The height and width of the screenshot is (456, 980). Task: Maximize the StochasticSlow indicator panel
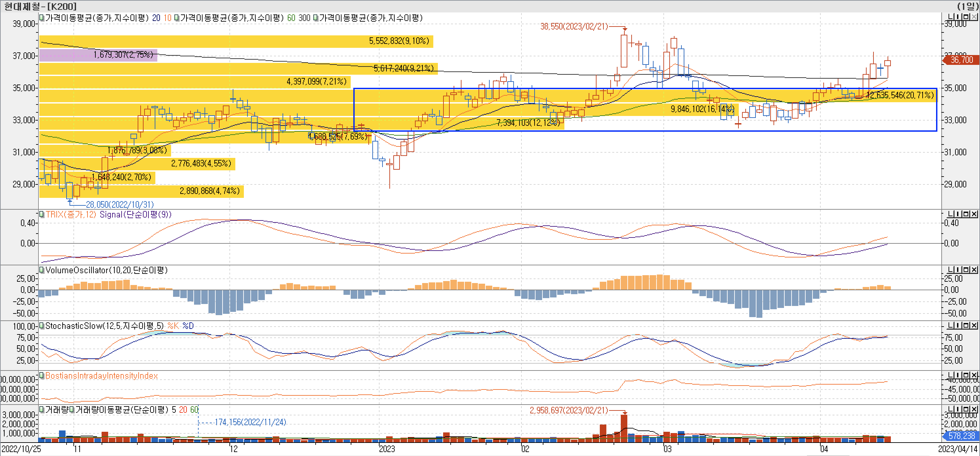pos(966,326)
